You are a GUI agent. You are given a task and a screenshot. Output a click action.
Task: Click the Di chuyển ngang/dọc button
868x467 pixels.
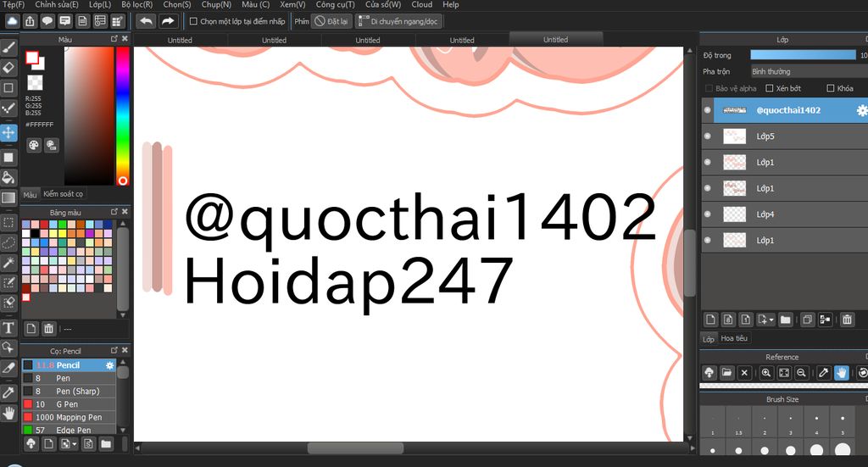click(398, 21)
